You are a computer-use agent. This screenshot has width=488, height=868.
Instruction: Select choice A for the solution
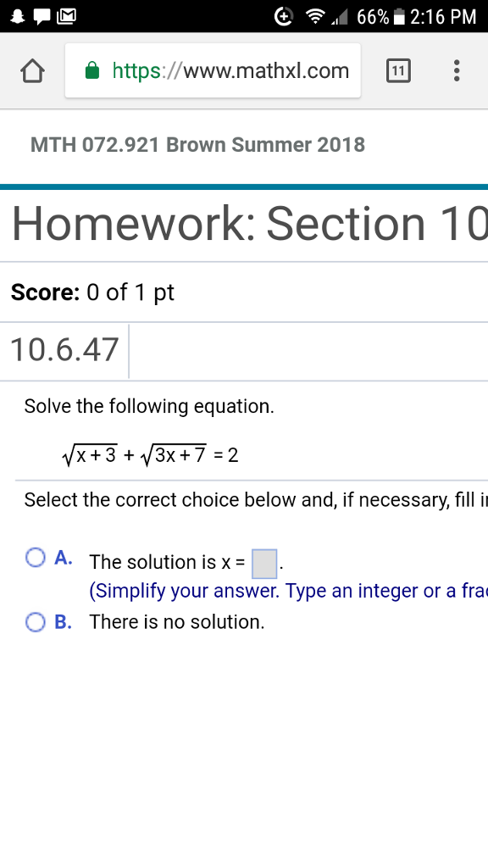[35, 557]
